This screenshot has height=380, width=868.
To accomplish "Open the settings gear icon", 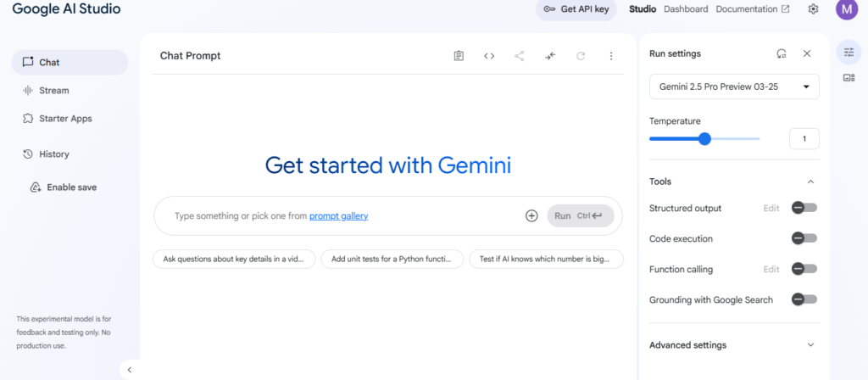I will pos(813,9).
